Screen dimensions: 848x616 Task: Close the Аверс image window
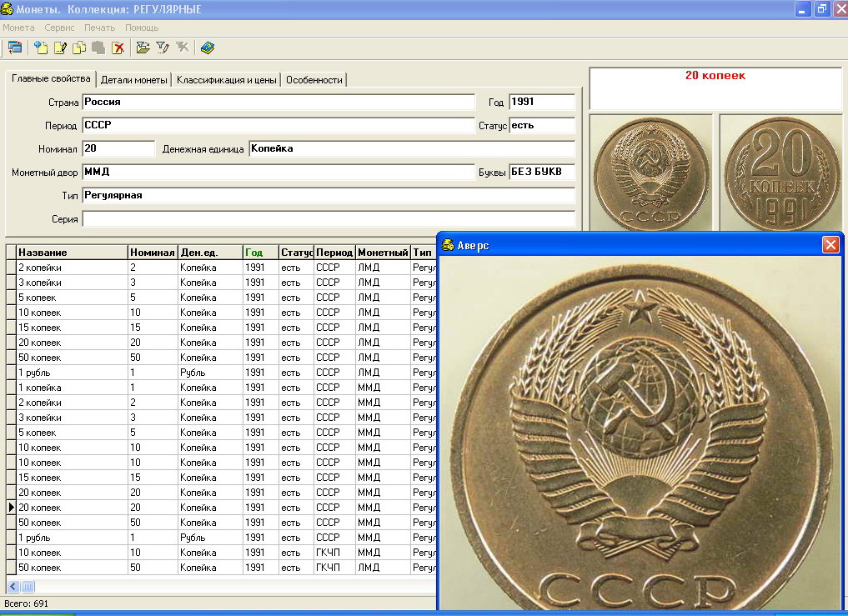tap(830, 245)
